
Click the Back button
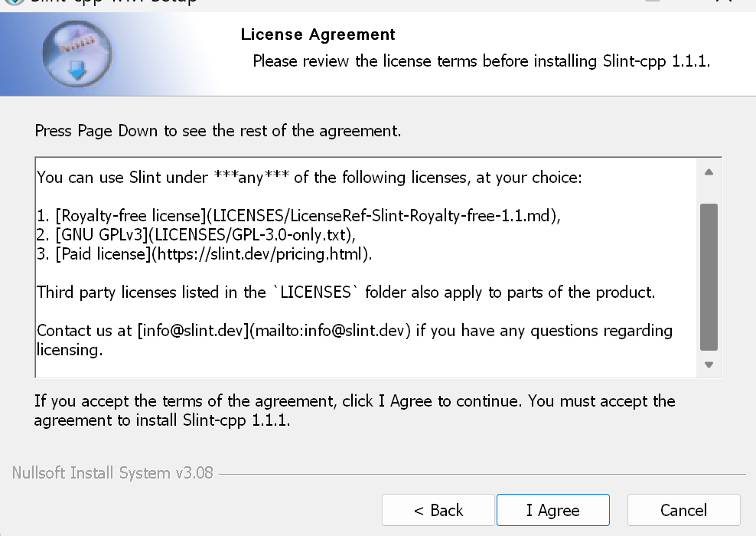coord(438,510)
